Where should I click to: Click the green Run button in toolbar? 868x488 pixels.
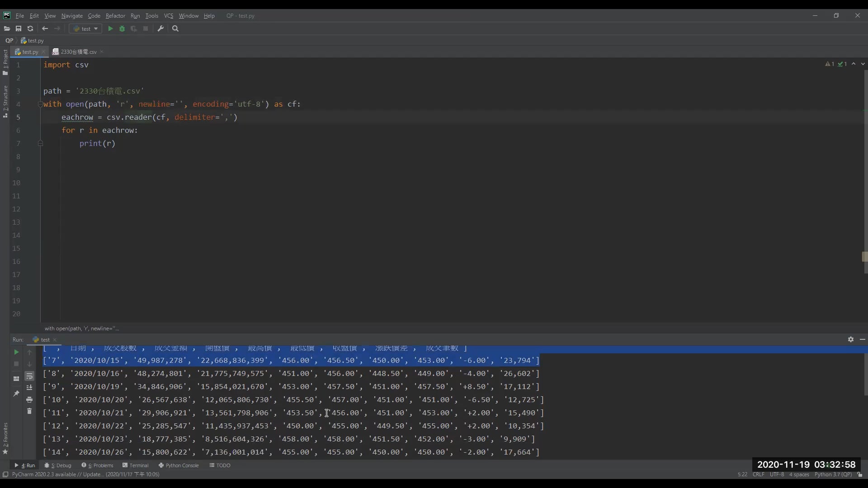tap(110, 28)
